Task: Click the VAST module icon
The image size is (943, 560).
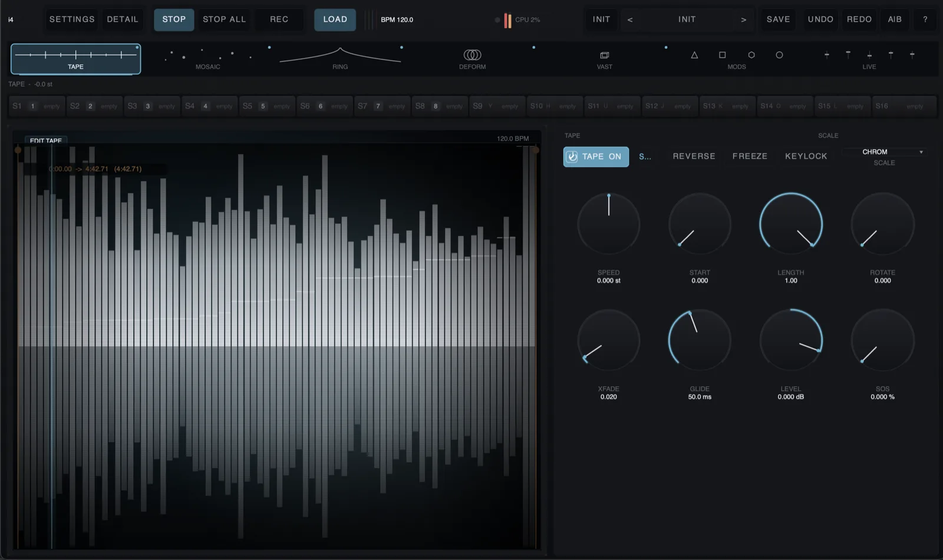Action: [x=605, y=55]
